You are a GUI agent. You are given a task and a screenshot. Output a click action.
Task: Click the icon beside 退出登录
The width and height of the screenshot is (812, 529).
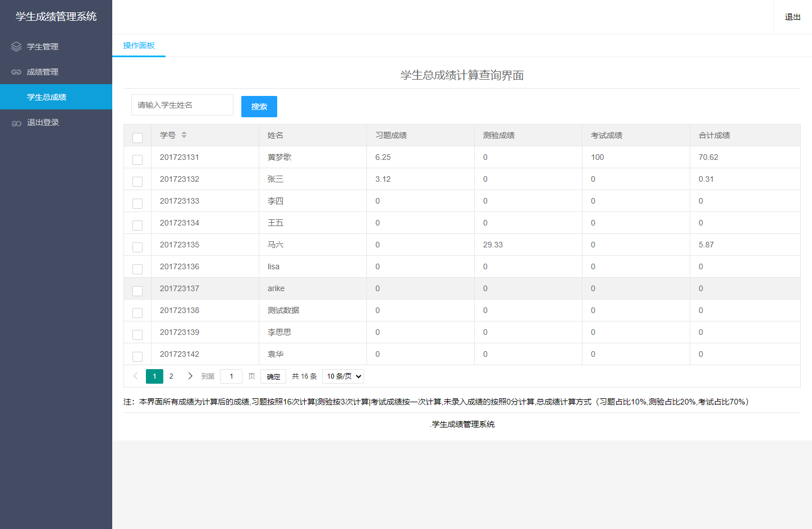[16, 123]
